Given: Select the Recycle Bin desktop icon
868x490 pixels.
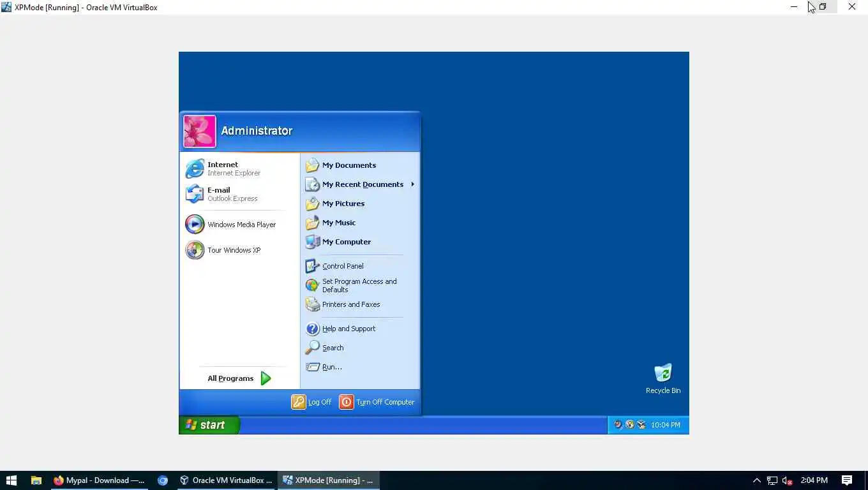Looking at the screenshot, I should point(663,379).
